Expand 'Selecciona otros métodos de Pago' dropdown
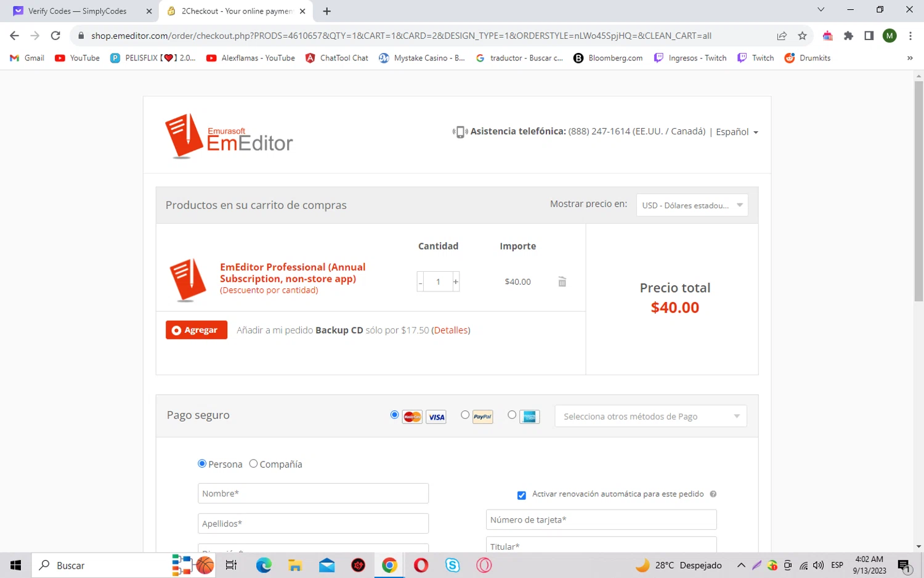 [x=650, y=417]
